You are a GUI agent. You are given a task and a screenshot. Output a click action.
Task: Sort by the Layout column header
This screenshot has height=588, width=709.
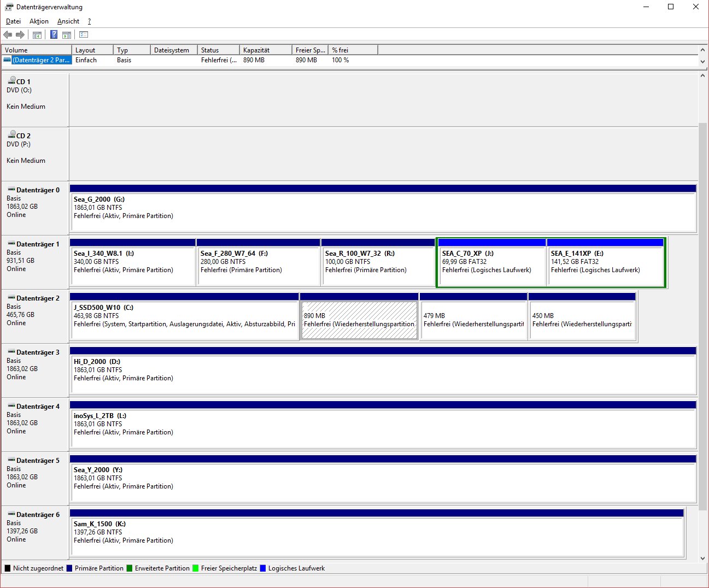[x=92, y=50]
